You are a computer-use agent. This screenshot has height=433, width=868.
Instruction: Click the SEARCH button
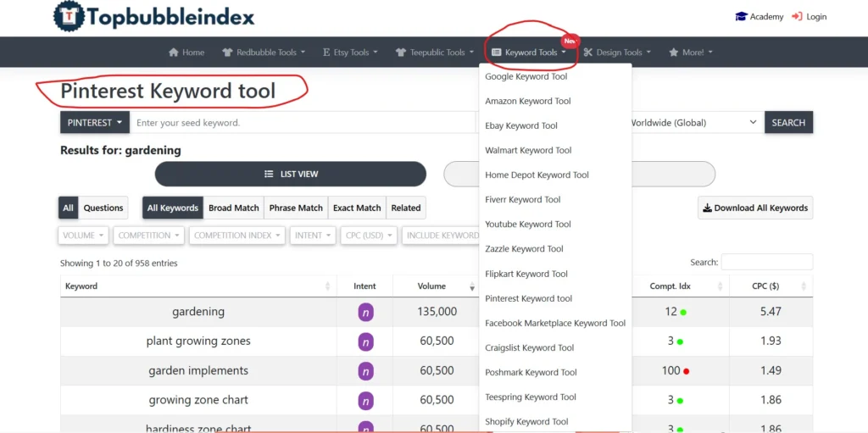[788, 122]
